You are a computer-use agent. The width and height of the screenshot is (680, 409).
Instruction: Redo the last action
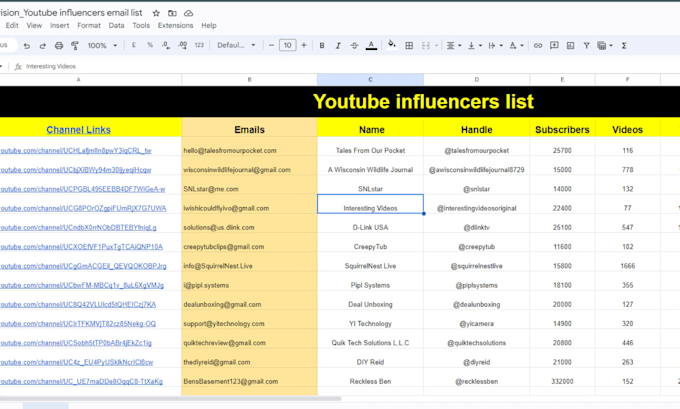[42, 46]
